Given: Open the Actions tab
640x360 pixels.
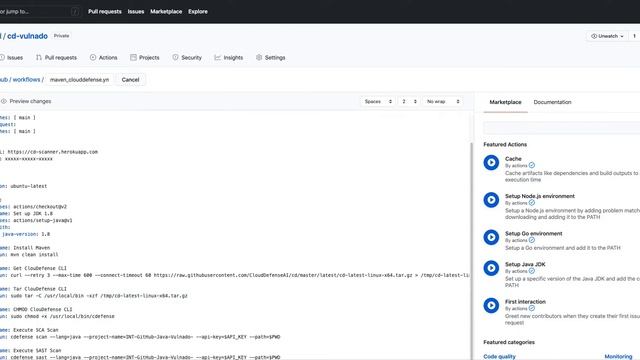Looking at the screenshot, I should 108,58.
